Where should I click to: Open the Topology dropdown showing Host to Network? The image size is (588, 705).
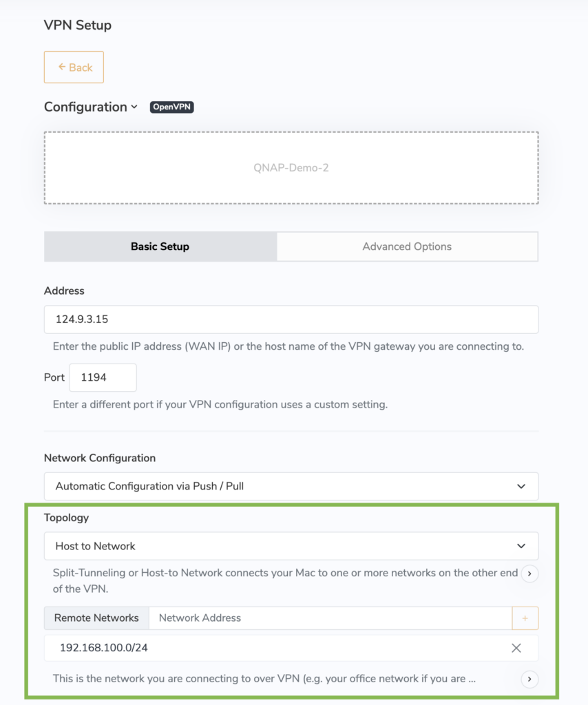click(291, 545)
